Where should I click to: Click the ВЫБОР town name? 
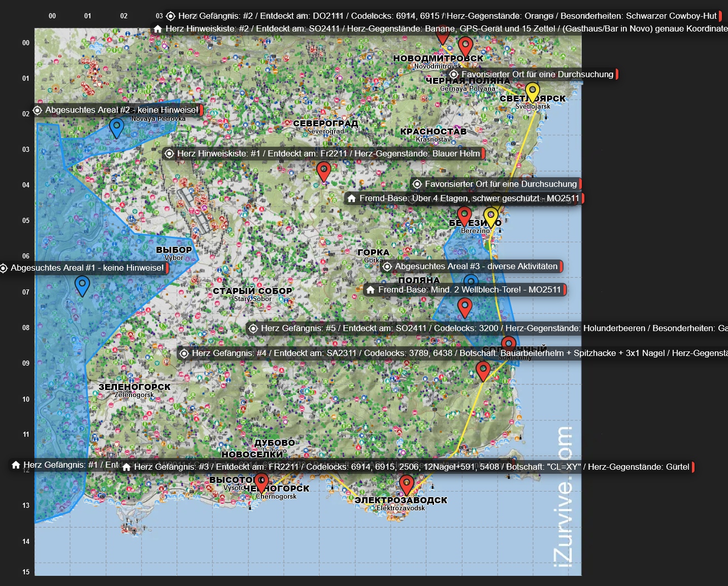coord(174,250)
